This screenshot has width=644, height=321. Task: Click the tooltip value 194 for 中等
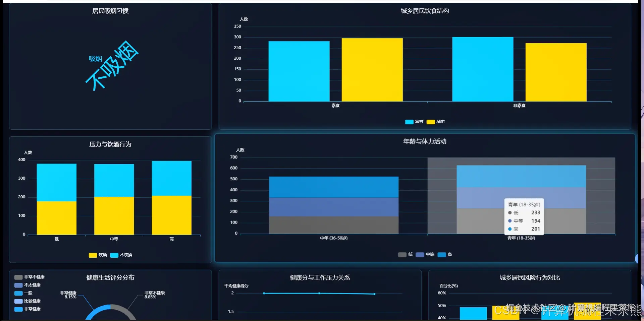[536, 221]
